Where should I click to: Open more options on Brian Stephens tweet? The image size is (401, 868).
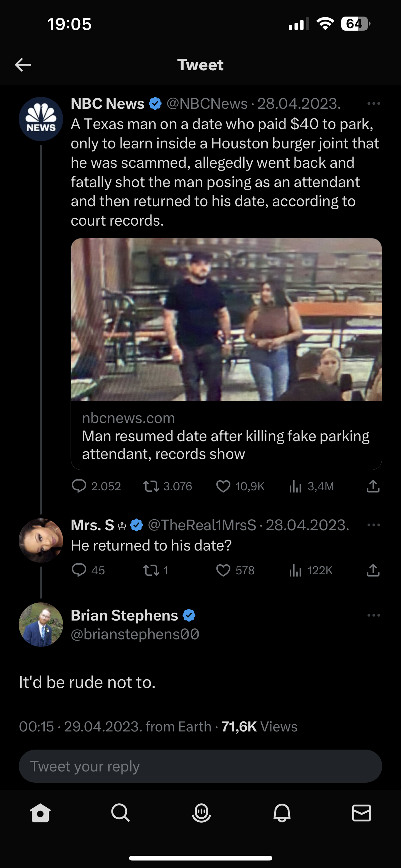tap(374, 615)
